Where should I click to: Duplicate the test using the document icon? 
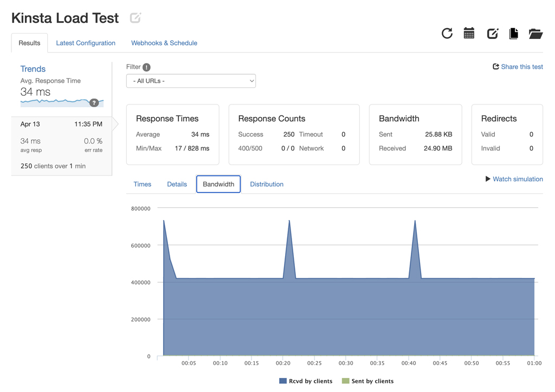(x=513, y=33)
